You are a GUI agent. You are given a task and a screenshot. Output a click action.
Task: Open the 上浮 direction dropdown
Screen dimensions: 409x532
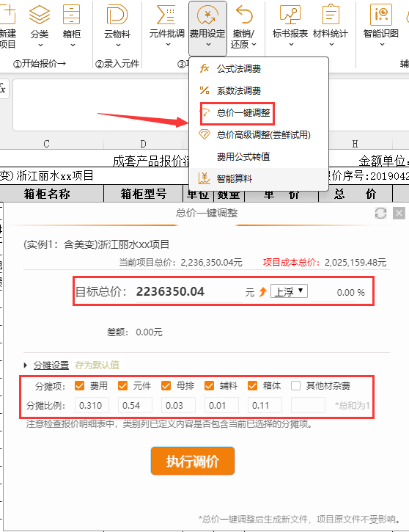(289, 291)
